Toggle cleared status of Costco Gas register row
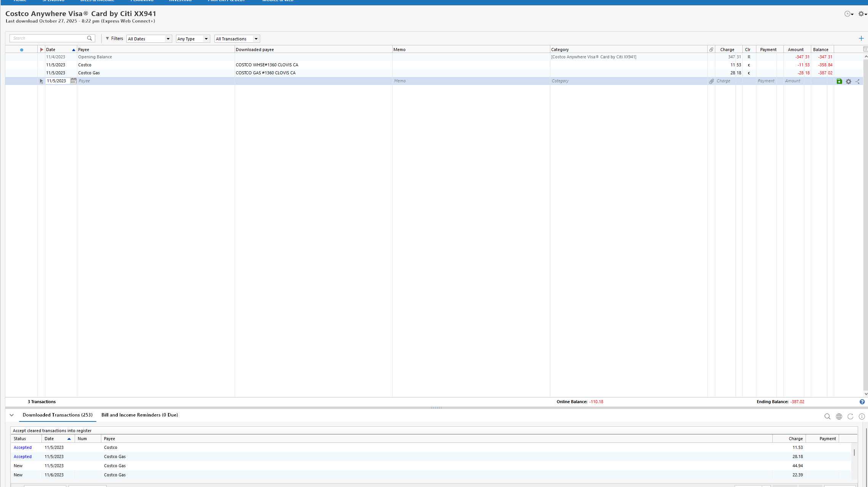Image resolution: width=868 pixels, height=487 pixels. 749,73
